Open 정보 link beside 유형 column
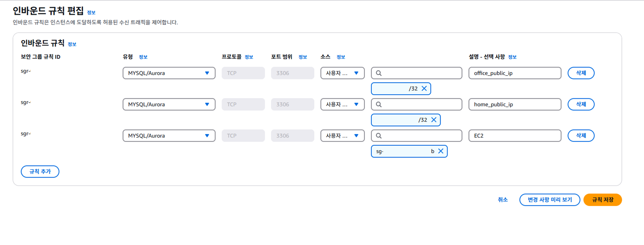The width and height of the screenshot is (644, 245). point(143,57)
